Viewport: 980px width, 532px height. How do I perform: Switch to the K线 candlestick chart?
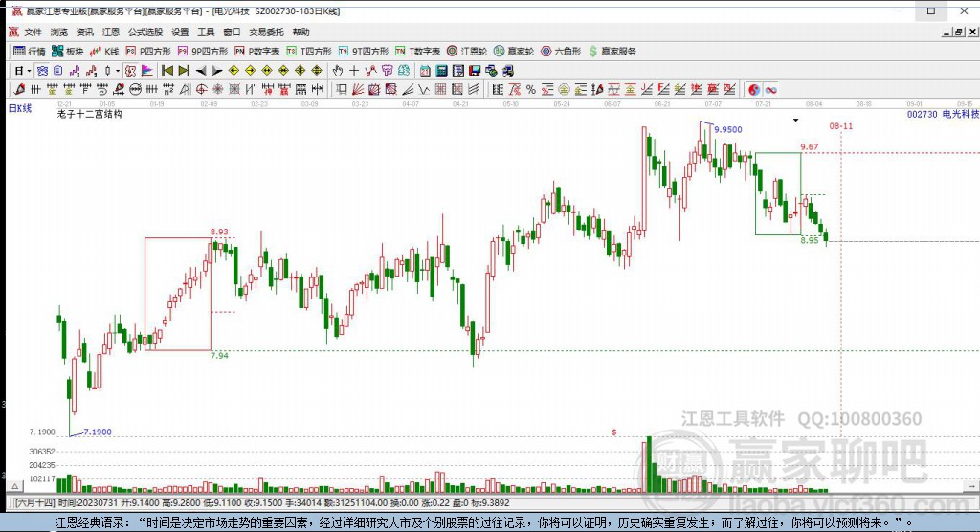[104, 52]
